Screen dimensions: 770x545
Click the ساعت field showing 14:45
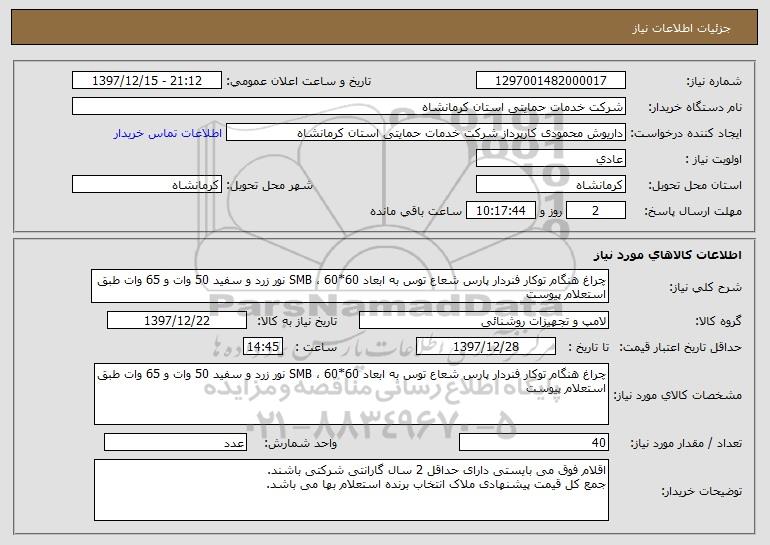click(263, 347)
